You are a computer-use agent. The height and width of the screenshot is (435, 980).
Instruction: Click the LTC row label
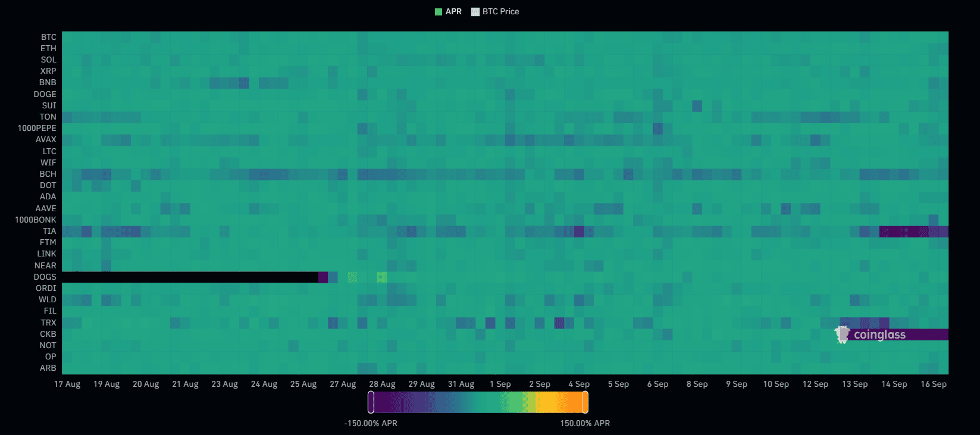(49, 151)
